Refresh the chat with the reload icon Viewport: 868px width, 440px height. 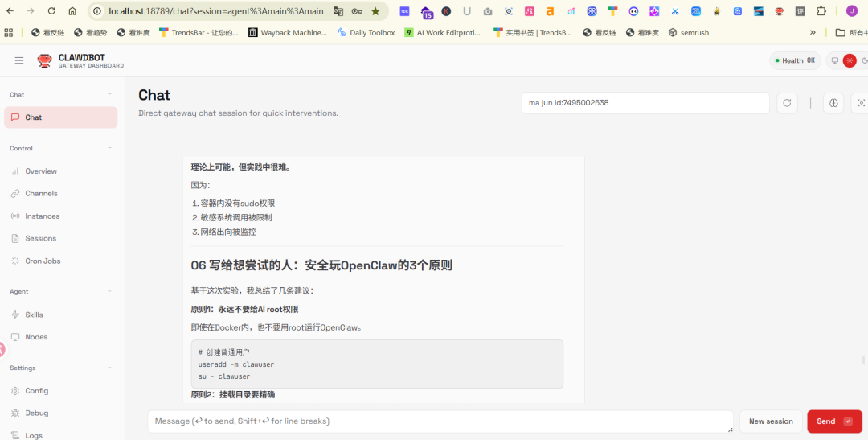[x=787, y=103]
